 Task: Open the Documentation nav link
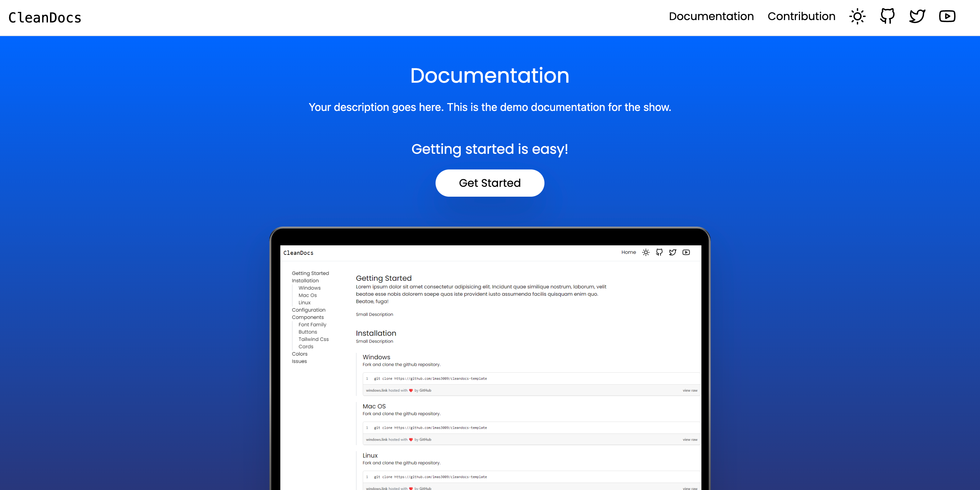711,16
